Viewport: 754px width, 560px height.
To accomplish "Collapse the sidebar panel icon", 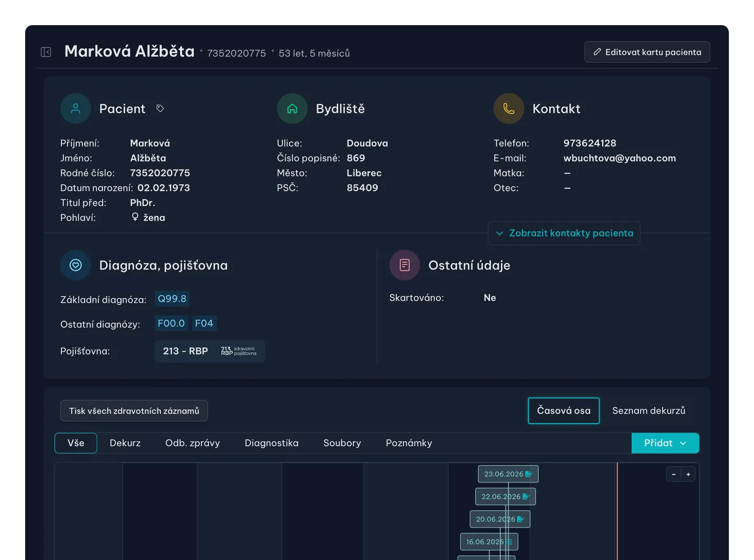I will pos(46,52).
